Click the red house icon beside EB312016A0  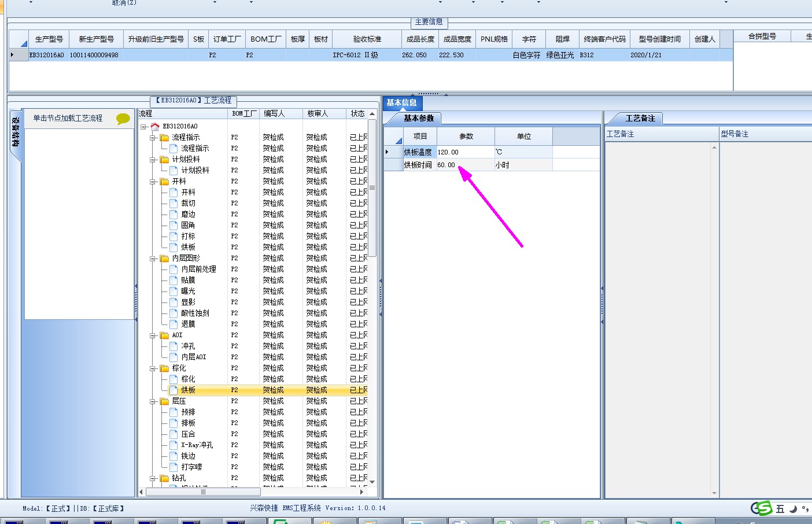click(154, 126)
